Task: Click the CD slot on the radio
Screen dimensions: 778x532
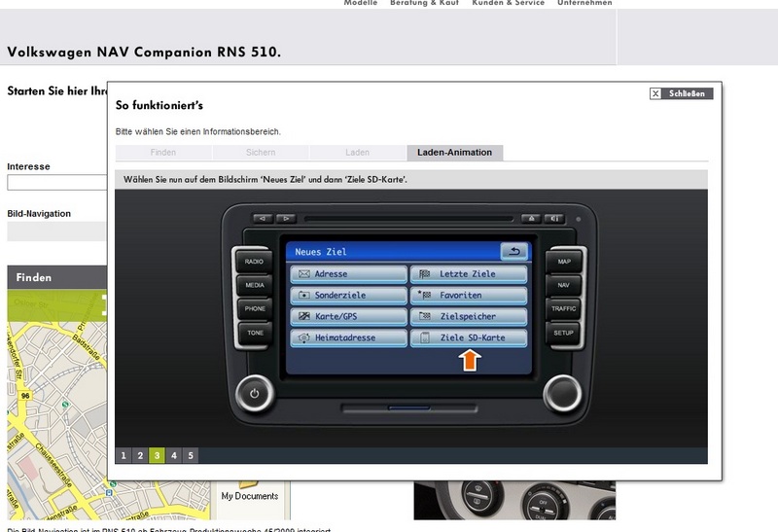Action: click(408, 219)
